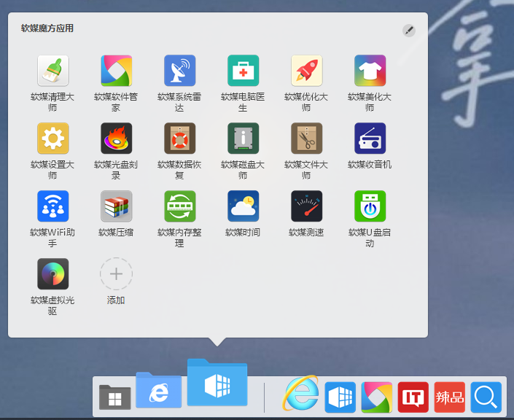
Task: Launch 软媒U盘启动 USB icon
Action: [x=370, y=206]
